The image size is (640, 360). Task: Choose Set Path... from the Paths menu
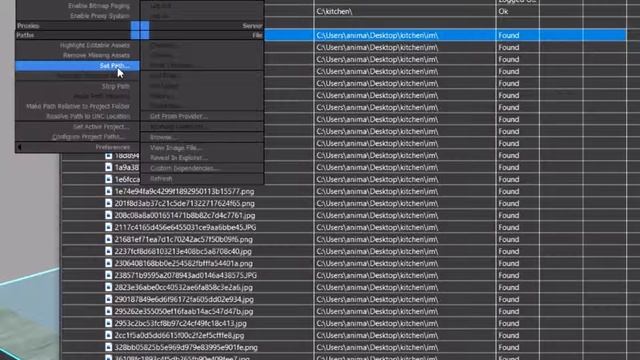click(x=78, y=65)
